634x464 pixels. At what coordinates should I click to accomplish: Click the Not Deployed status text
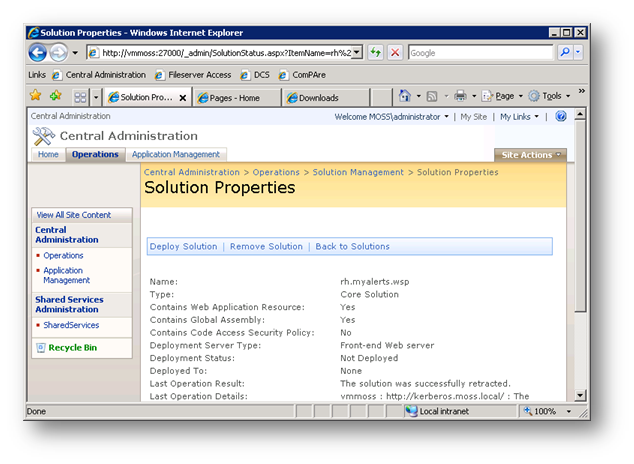[369, 358]
